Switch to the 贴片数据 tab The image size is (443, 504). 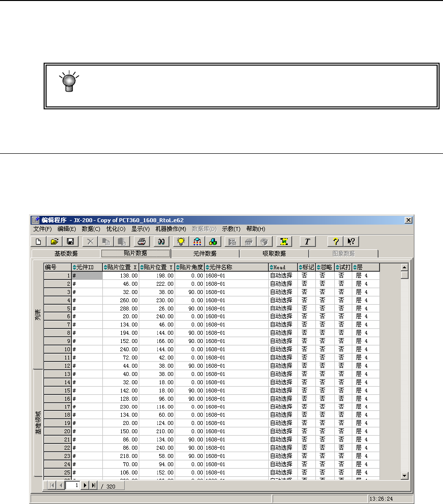coord(135,253)
